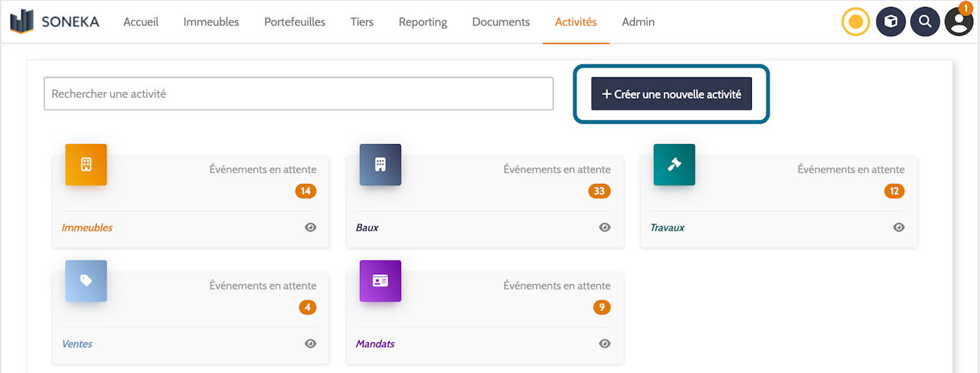
Task: Open the Immeubles card link
Action: pos(87,227)
